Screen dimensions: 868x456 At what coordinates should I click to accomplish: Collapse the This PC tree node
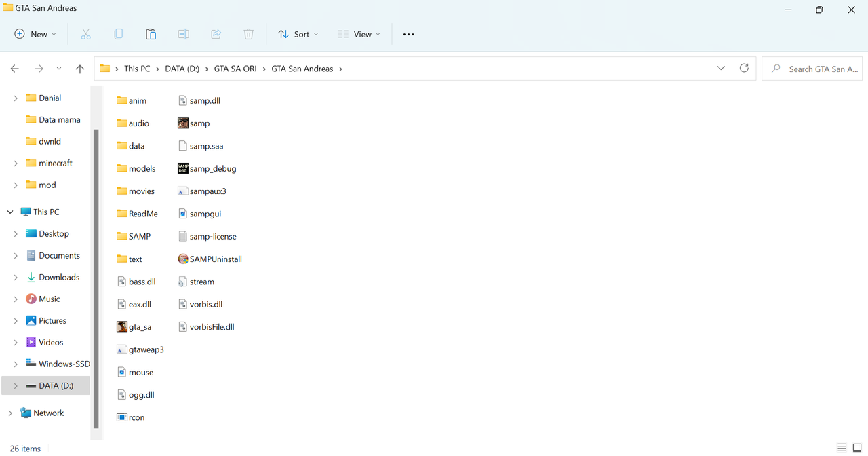(x=10, y=212)
